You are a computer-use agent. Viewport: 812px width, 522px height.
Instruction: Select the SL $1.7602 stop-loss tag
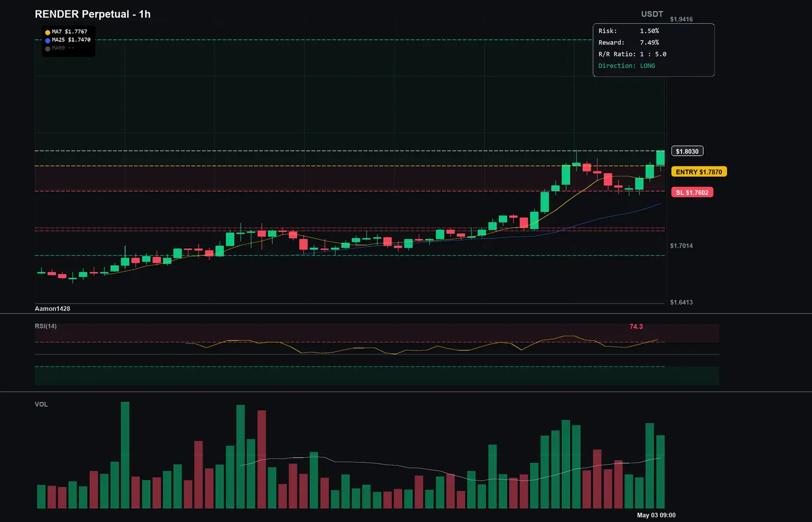(692, 193)
